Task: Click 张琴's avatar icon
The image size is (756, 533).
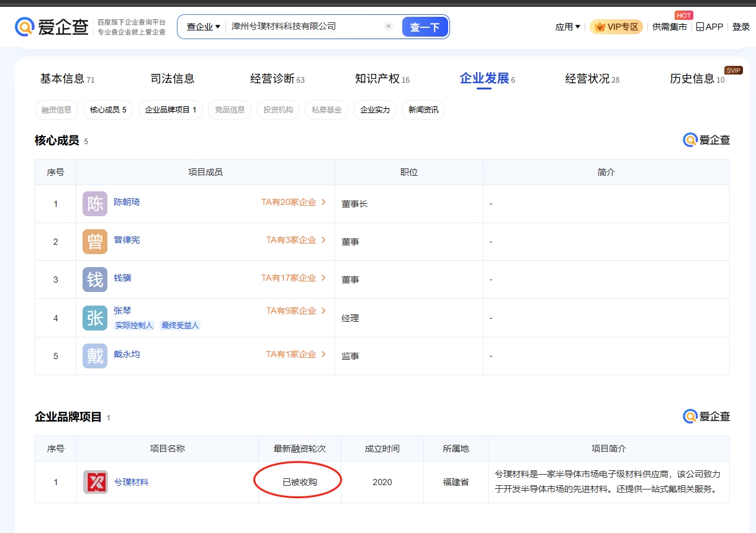Action: (x=95, y=318)
